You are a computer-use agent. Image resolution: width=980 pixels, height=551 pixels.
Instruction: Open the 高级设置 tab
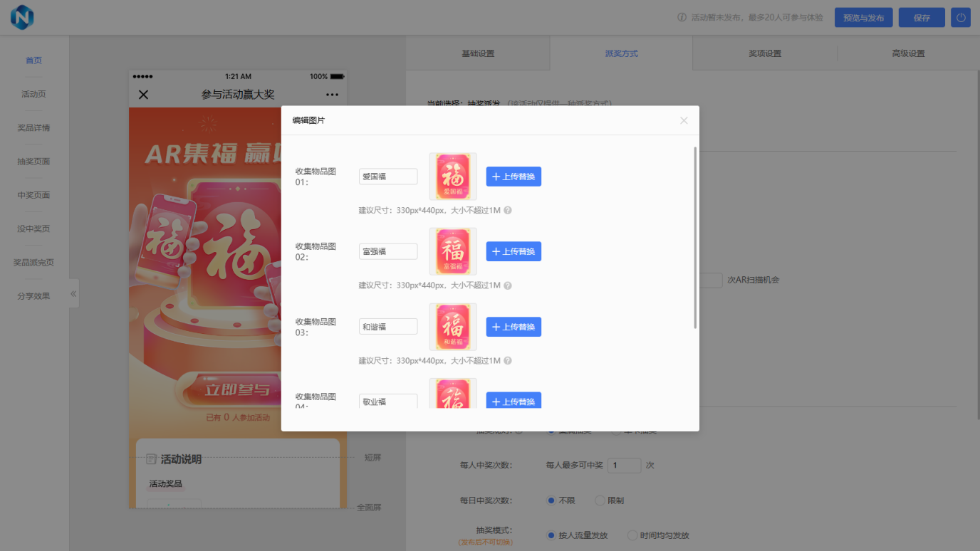pyautogui.click(x=907, y=53)
